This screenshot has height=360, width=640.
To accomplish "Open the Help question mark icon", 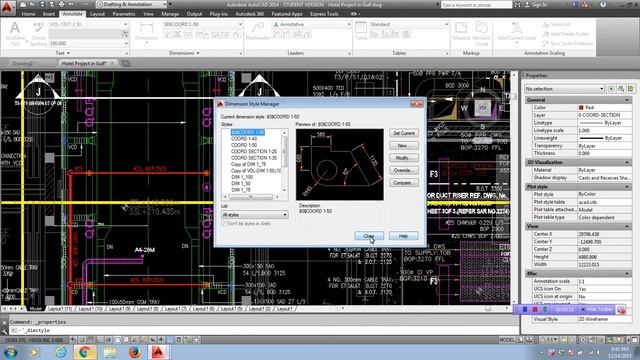I will point(603,4).
